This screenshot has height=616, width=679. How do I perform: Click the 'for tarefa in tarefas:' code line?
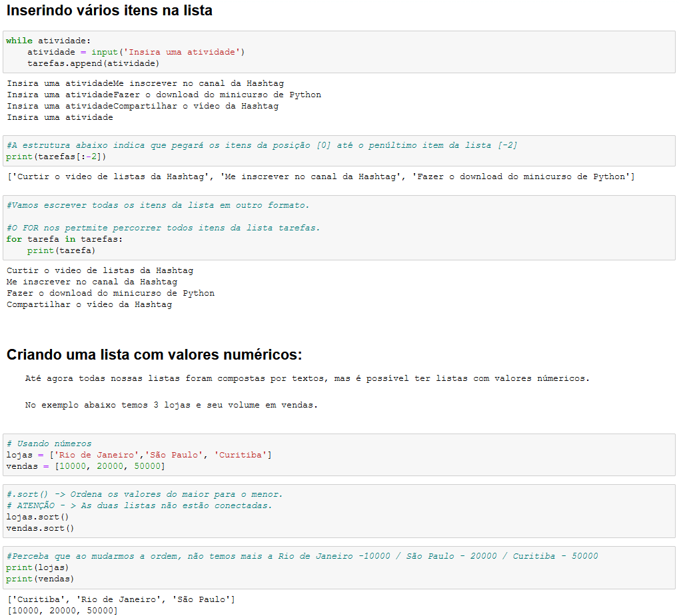65,239
